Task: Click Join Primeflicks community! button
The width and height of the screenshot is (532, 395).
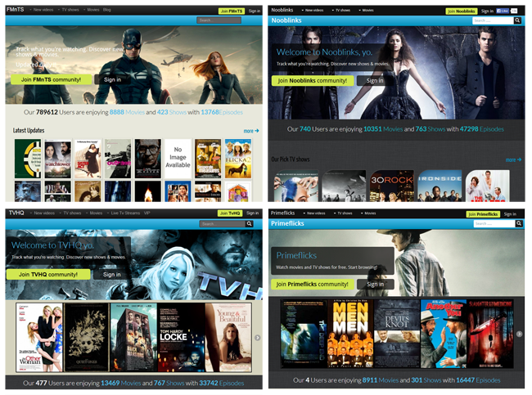Action: (312, 284)
